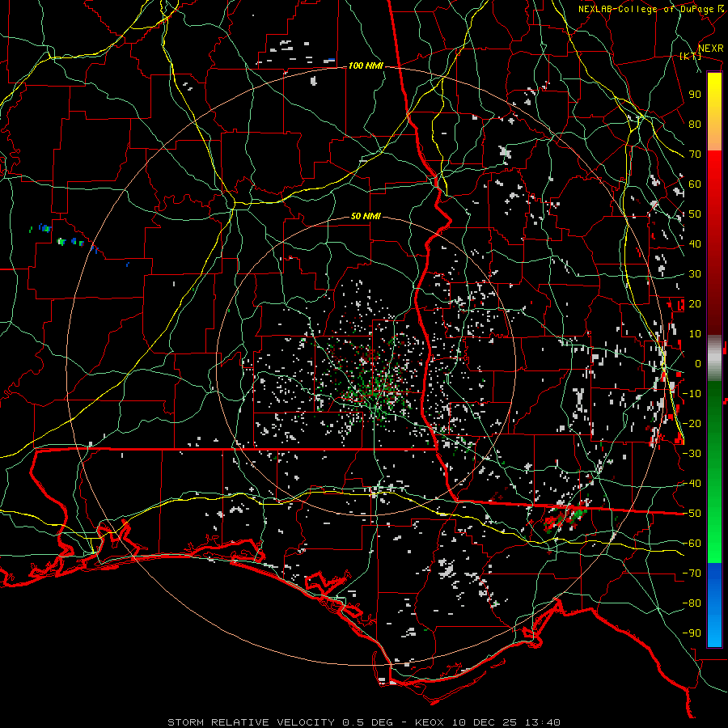Click the NEXLAB-College of DuPage watermark text
Image resolution: width=728 pixels, height=728 pixels.
(x=651, y=9)
